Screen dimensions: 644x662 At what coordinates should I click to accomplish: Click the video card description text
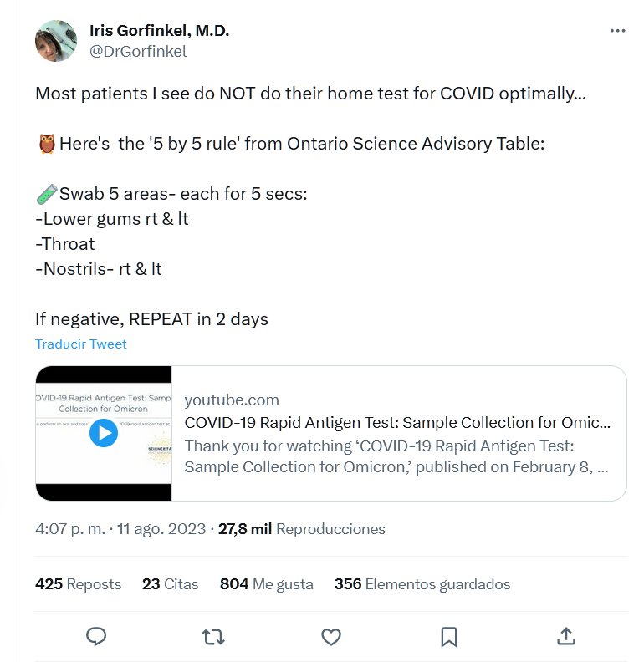(x=396, y=456)
